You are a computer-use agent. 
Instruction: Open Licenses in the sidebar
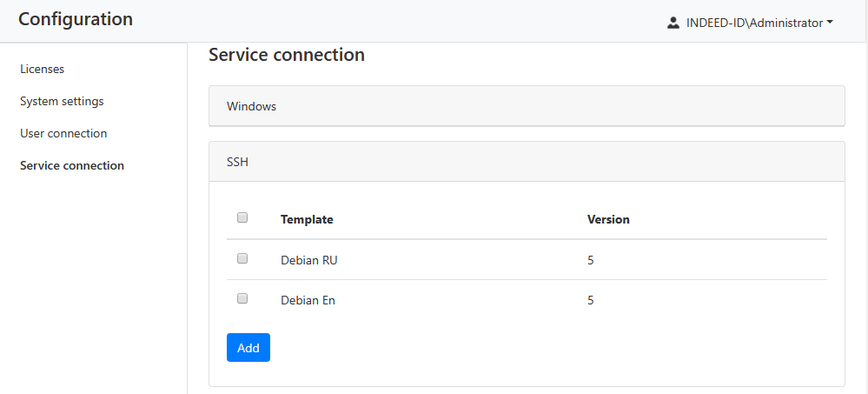pos(42,69)
